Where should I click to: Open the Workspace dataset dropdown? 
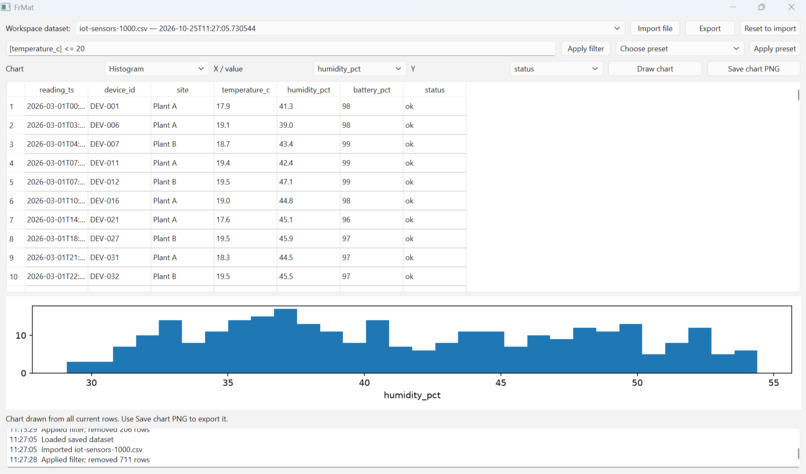click(x=350, y=28)
